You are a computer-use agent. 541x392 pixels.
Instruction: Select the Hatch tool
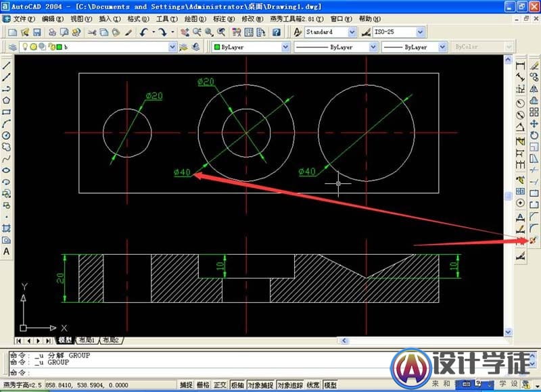coord(6,228)
